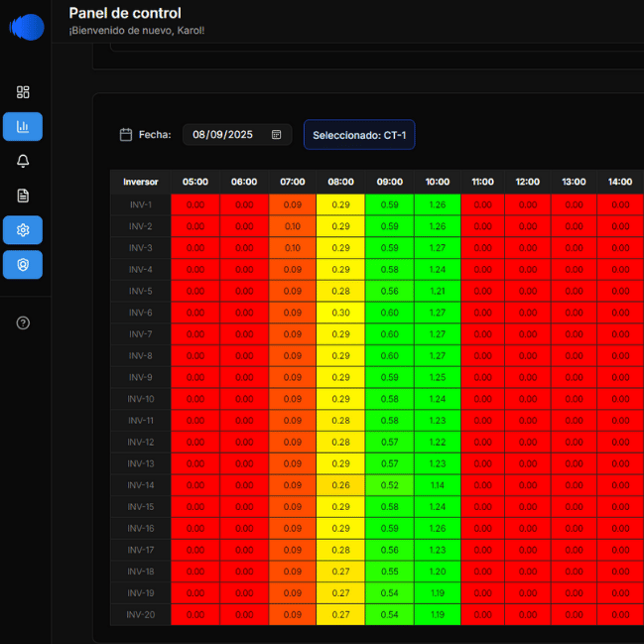The image size is (644, 644).
Task: Select the INV-3 row label
Action: pyautogui.click(x=141, y=248)
